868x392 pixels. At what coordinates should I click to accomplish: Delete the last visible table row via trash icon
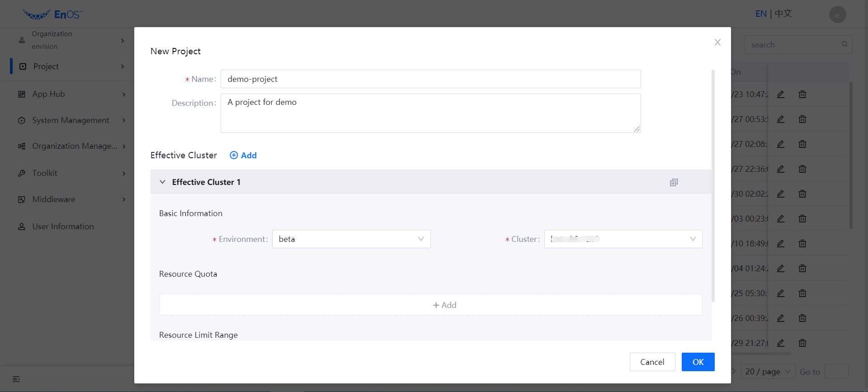[x=802, y=343]
